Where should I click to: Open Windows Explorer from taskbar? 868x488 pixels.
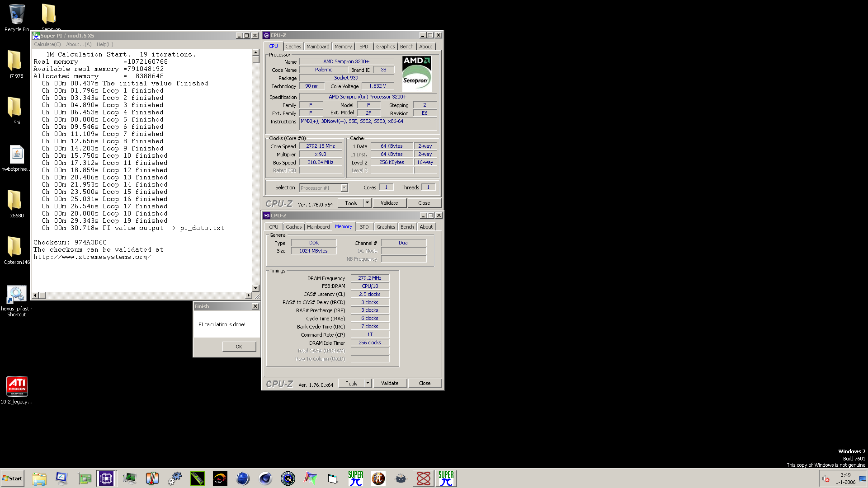tap(39, 479)
